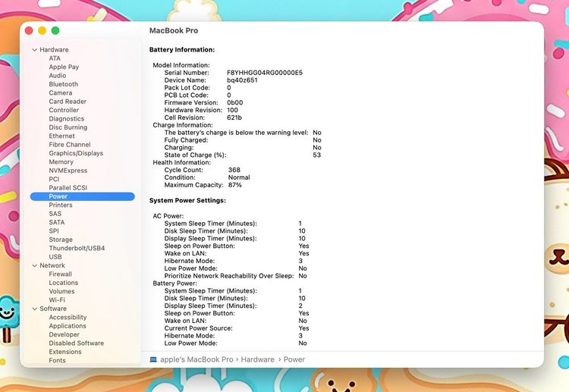This screenshot has width=569, height=392.
Task: Click the Software category label
Action: click(53, 309)
